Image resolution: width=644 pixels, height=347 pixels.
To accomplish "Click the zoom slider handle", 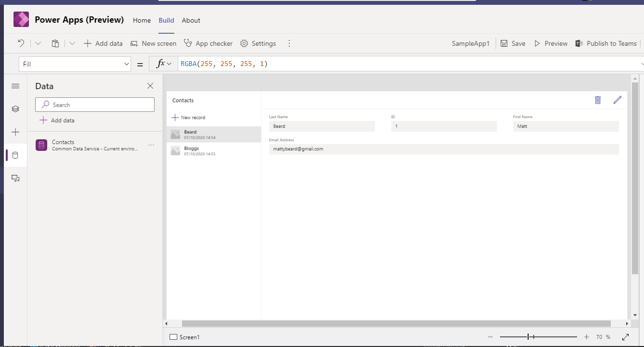I will [528, 337].
